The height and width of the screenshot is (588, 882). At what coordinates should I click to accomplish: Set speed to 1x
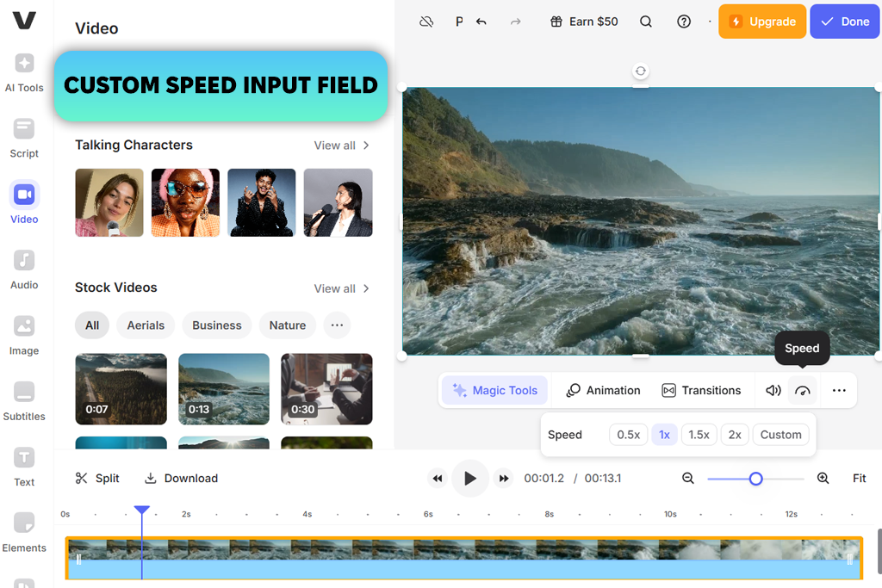[664, 435]
